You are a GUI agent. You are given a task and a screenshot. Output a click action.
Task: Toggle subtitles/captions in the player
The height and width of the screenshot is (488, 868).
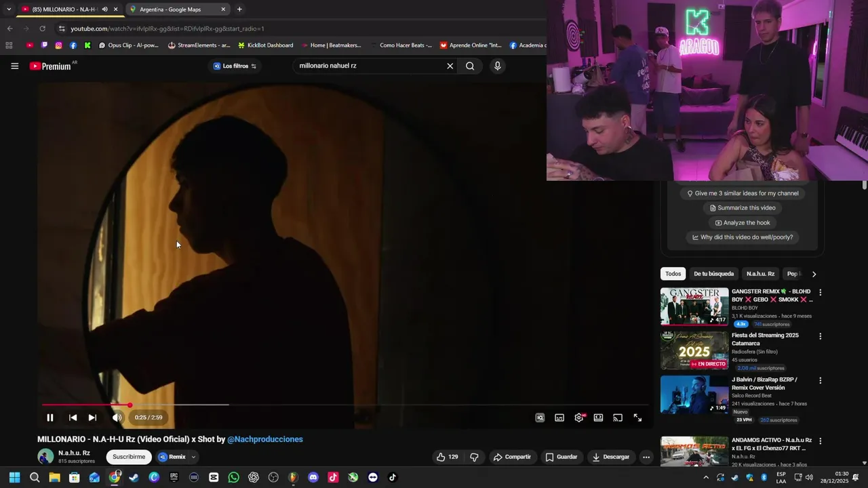coord(559,418)
